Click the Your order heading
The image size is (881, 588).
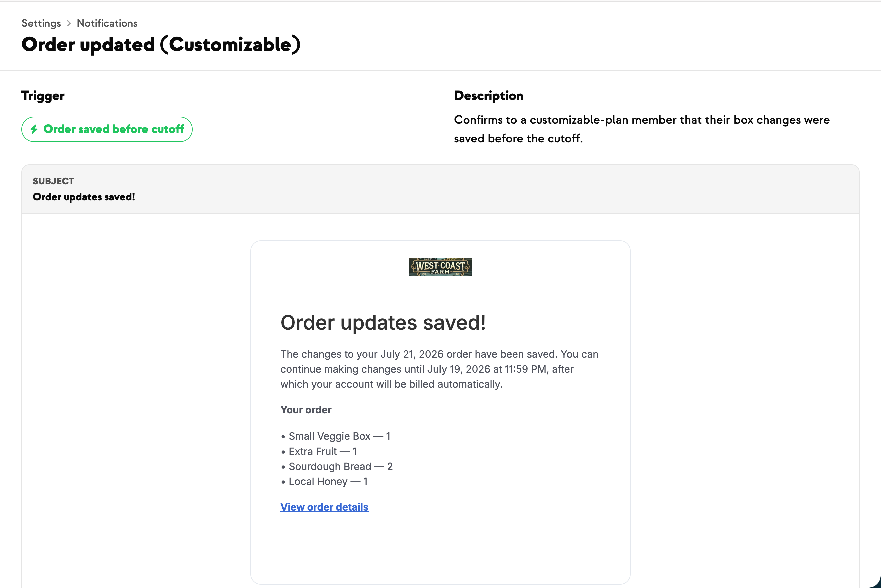[306, 410]
